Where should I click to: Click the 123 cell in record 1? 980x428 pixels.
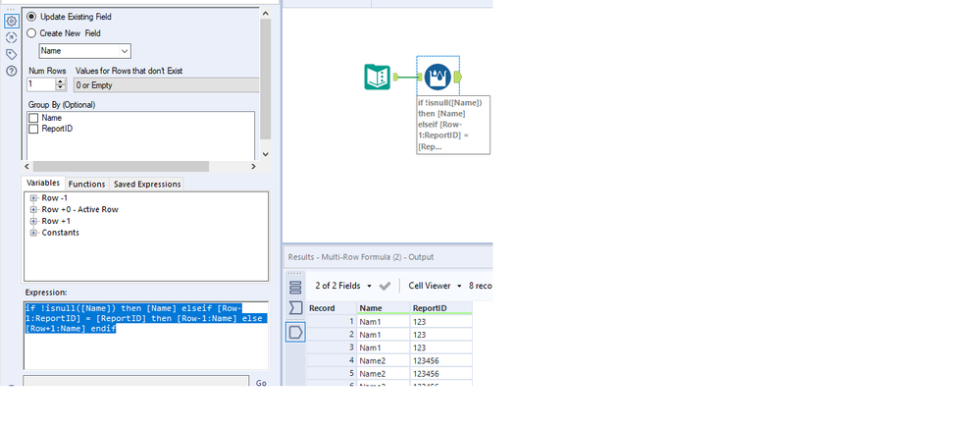(x=441, y=321)
